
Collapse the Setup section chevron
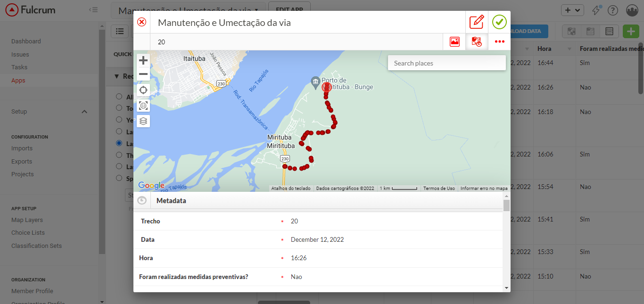84,112
